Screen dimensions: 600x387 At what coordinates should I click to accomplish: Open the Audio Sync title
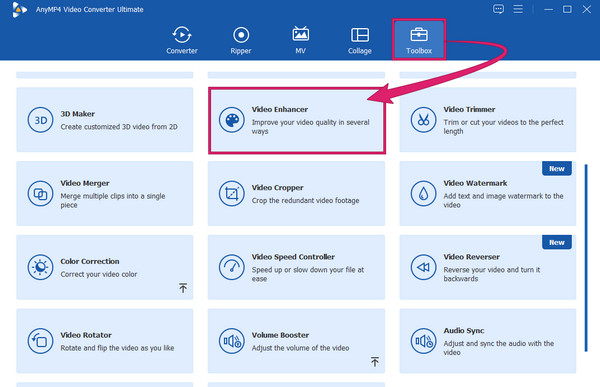click(x=464, y=331)
